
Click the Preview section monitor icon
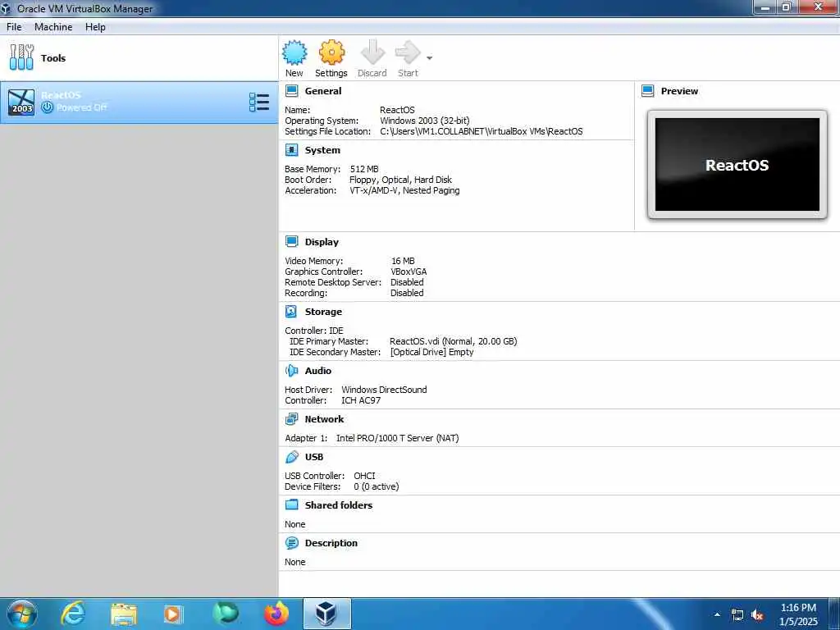648,90
